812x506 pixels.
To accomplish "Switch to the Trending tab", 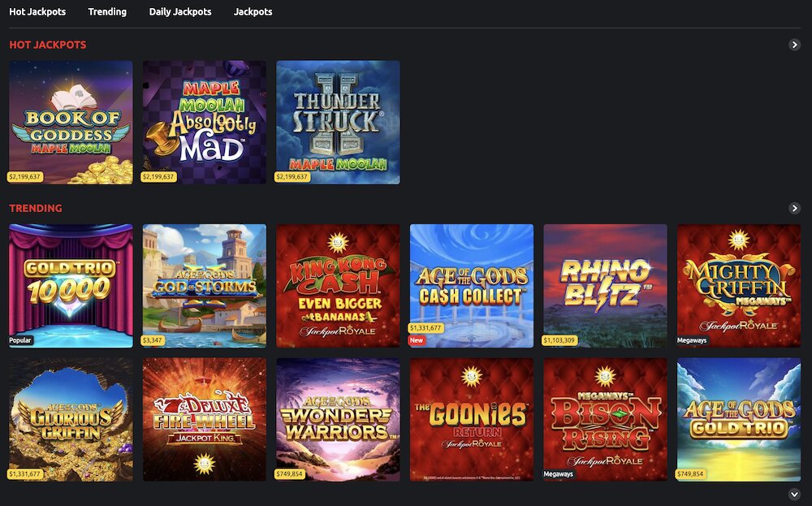I will click(107, 11).
